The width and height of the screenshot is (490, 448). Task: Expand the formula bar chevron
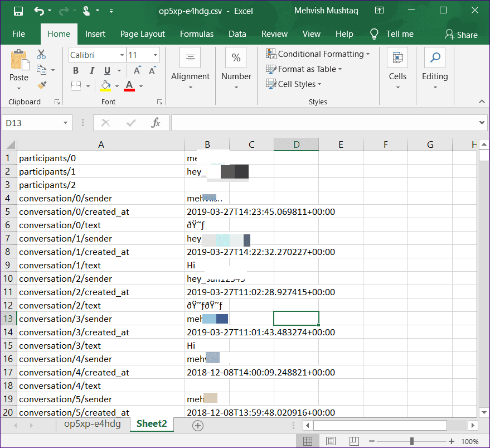(x=482, y=123)
